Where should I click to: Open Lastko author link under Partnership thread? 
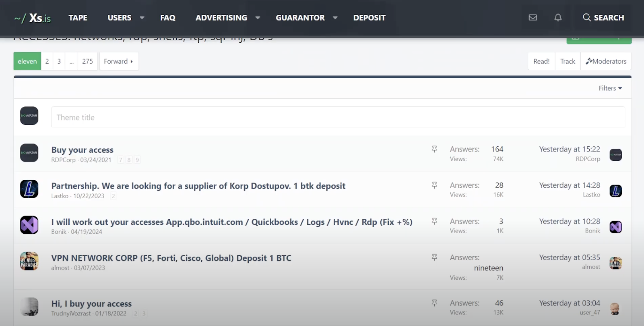pyautogui.click(x=60, y=196)
